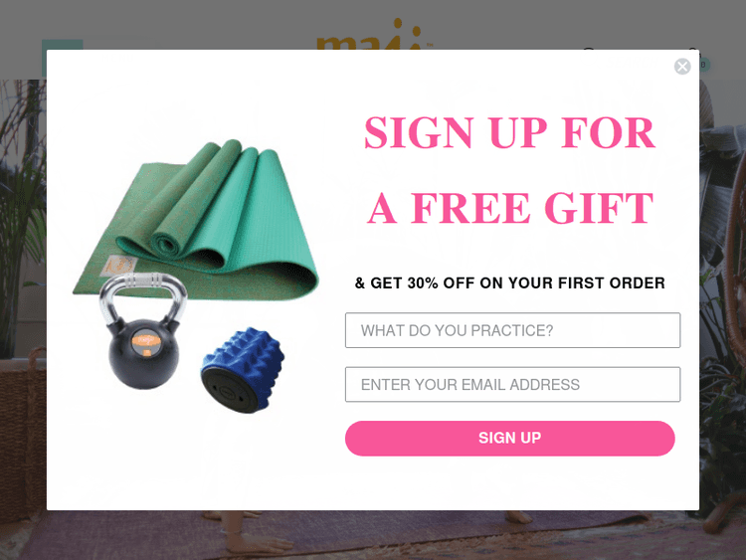Image resolution: width=746 pixels, height=560 pixels.
Task: Submit with the pink SIGN UP button
Action: pos(509,439)
